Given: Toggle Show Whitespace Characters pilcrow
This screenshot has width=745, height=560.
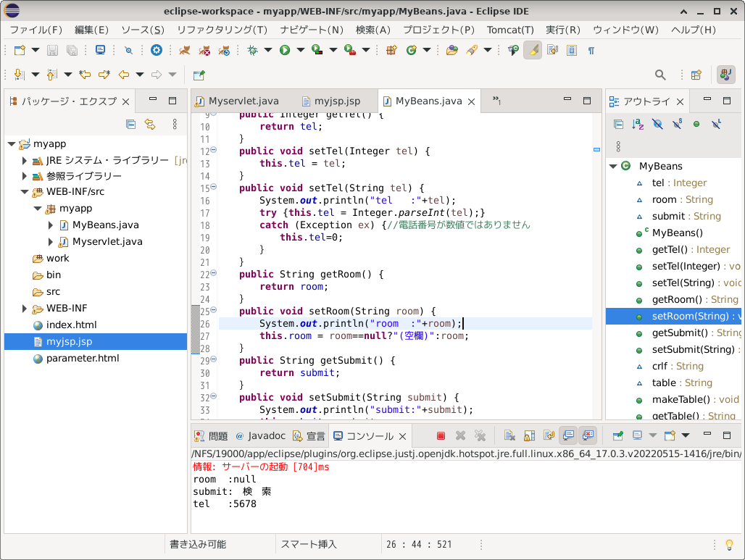Looking at the screenshot, I should pos(591,50).
